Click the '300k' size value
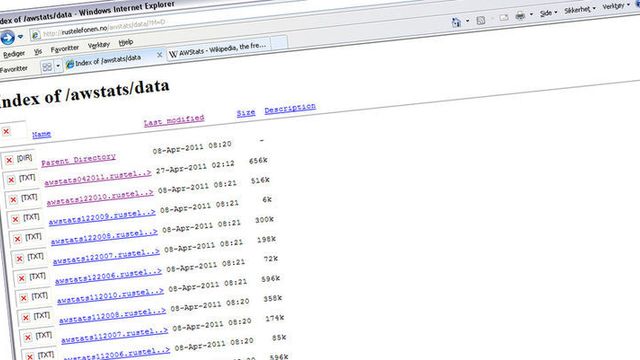The image size is (640, 360). [x=264, y=220]
